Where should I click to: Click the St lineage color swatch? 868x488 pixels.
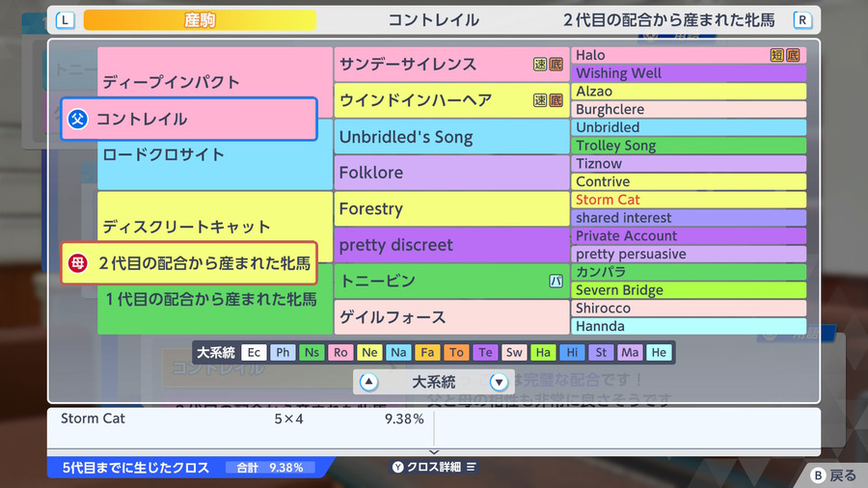pyautogui.click(x=601, y=352)
